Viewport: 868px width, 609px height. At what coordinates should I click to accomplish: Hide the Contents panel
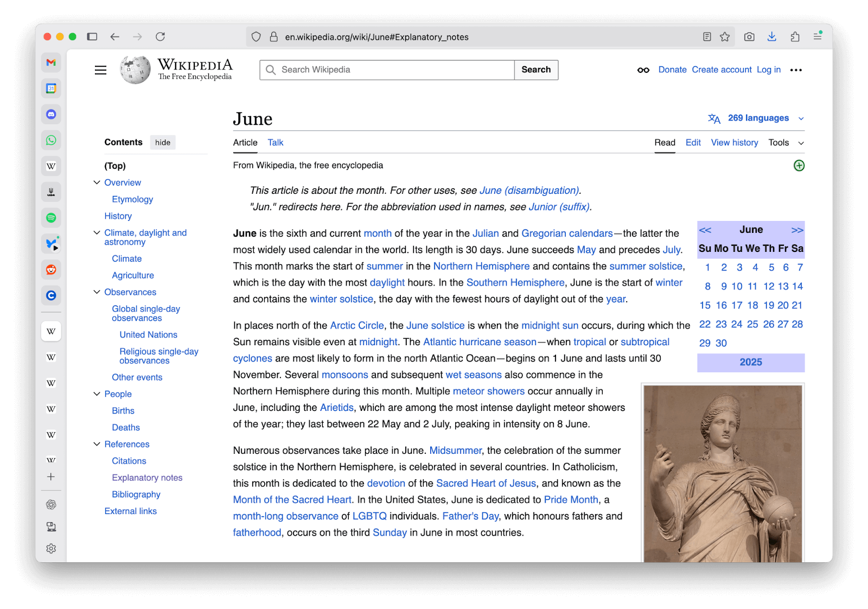pos(162,142)
